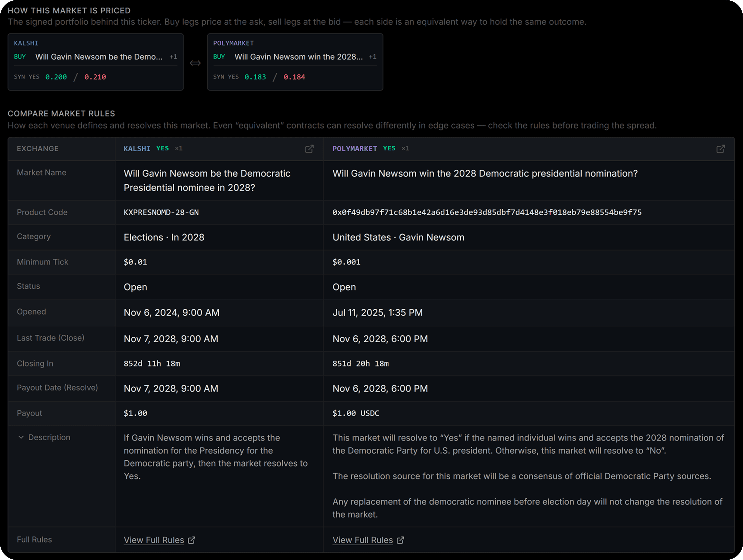Click Kalshi bid price 0.200
The height and width of the screenshot is (560, 743).
[56, 77]
